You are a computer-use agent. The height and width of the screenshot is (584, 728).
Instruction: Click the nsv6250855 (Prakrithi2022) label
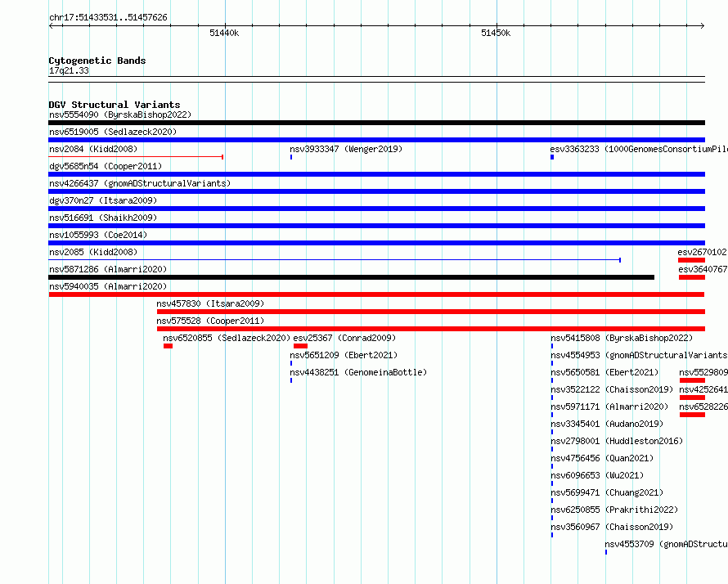[x=614, y=510]
